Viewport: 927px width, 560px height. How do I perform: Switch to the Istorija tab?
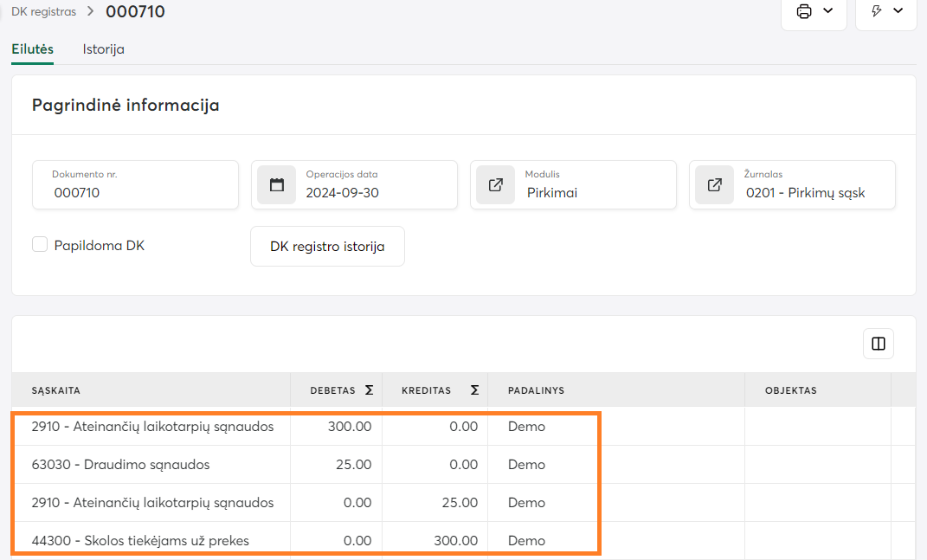pos(104,49)
